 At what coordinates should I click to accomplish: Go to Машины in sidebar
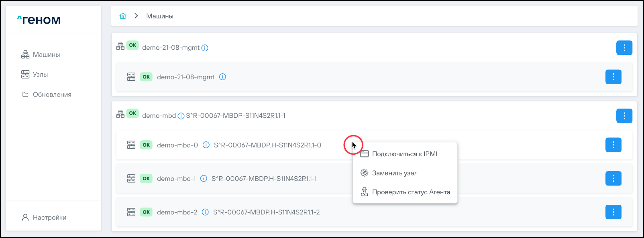pyautogui.click(x=46, y=55)
